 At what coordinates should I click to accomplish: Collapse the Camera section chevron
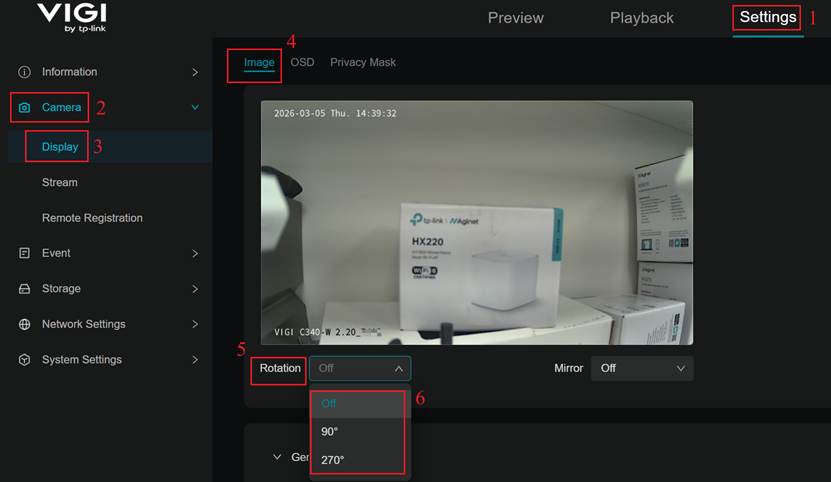[x=195, y=107]
